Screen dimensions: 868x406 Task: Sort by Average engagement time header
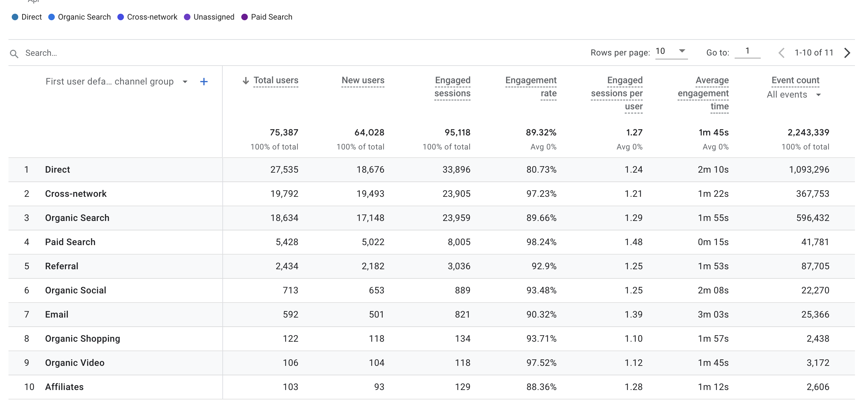[703, 93]
